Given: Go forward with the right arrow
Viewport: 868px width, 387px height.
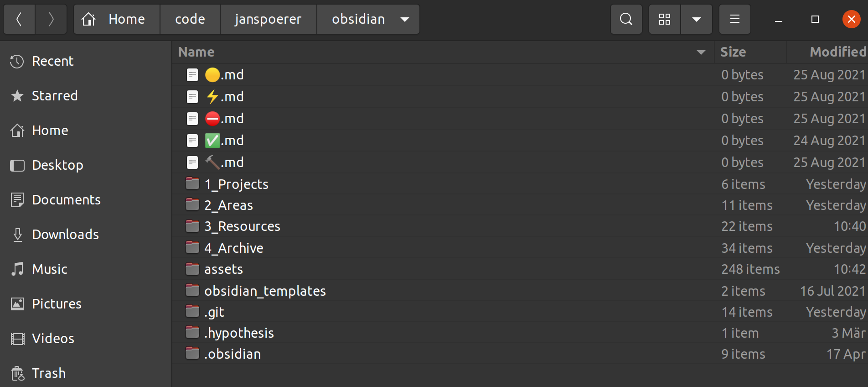Looking at the screenshot, I should click(51, 19).
